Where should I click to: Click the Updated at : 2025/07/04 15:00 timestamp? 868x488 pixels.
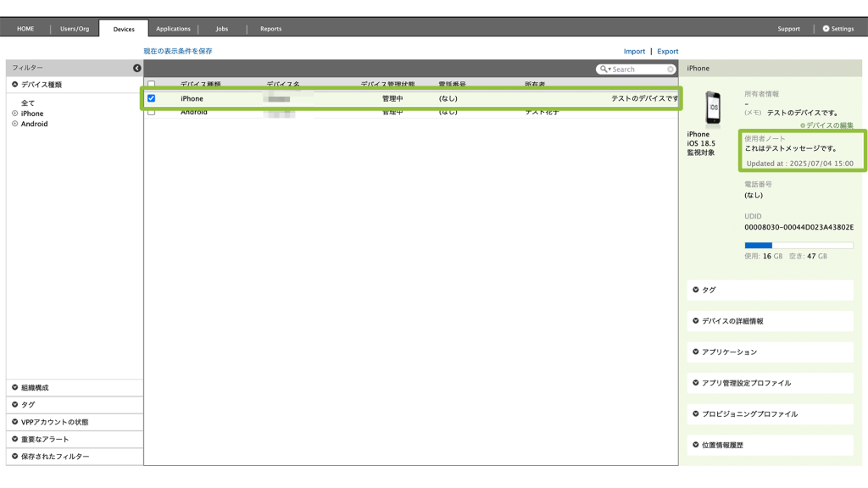(800, 164)
